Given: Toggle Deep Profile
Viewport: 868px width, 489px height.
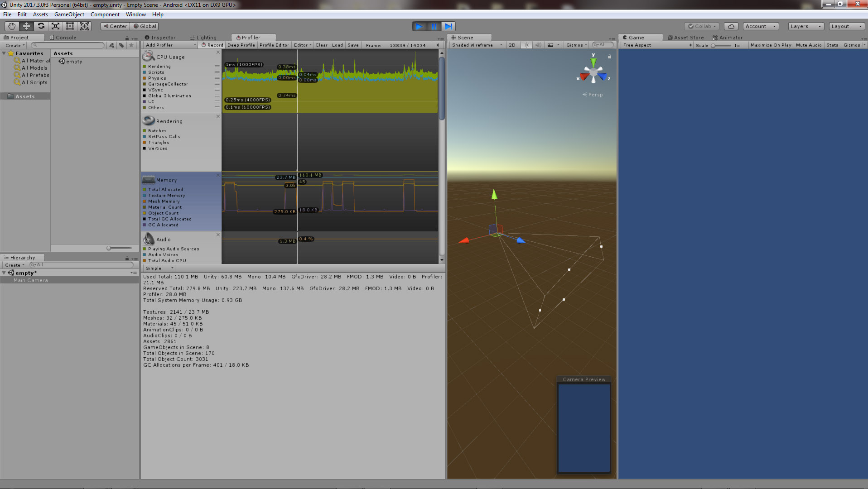Looking at the screenshot, I should 241,45.
